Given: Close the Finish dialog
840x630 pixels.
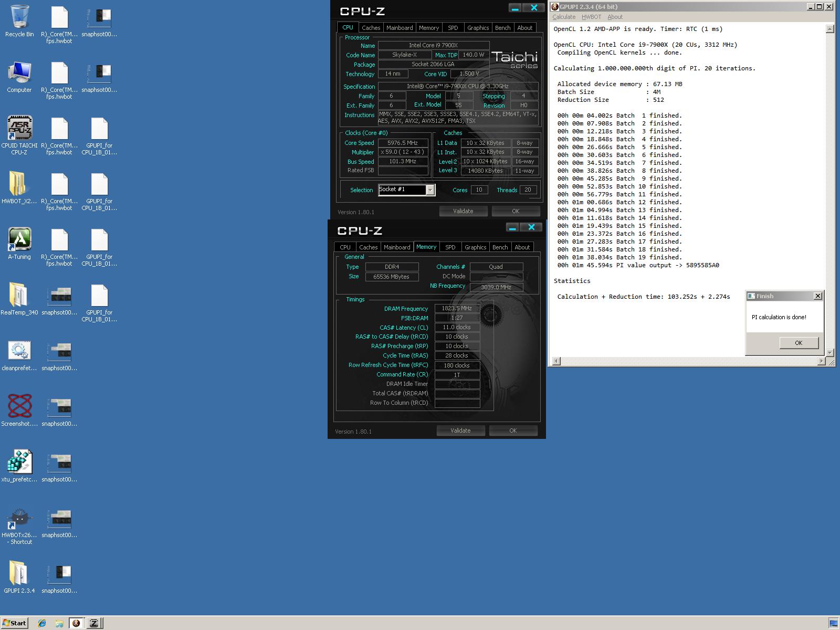Looking at the screenshot, I should pyautogui.click(x=817, y=296).
